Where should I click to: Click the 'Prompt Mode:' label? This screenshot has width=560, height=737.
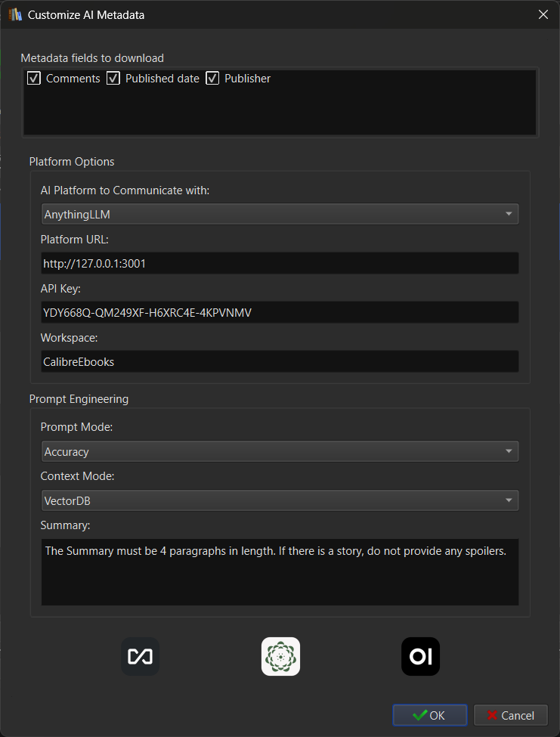click(76, 427)
